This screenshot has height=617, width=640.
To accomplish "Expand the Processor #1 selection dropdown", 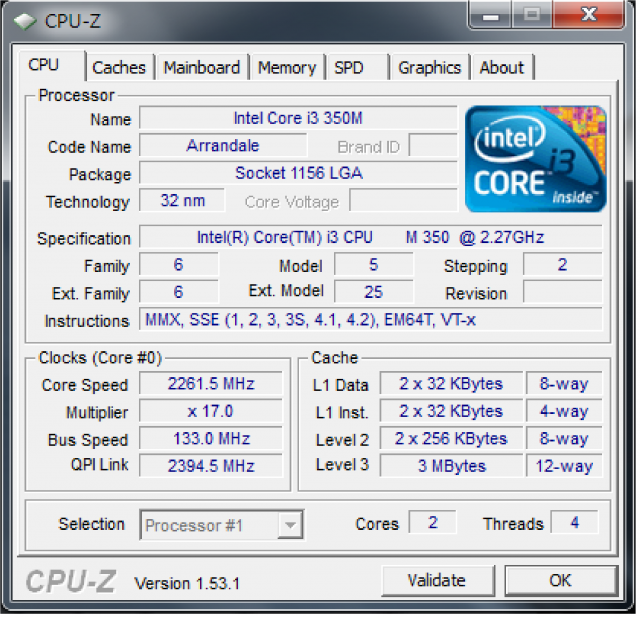I will (291, 527).
